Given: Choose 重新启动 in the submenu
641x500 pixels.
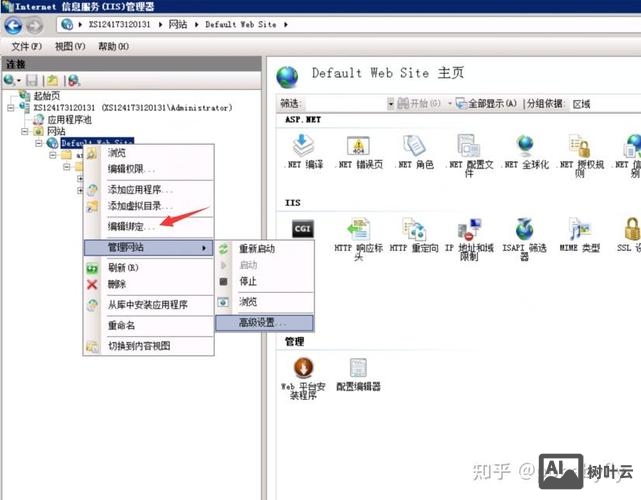Looking at the screenshot, I should coord(264,249).
